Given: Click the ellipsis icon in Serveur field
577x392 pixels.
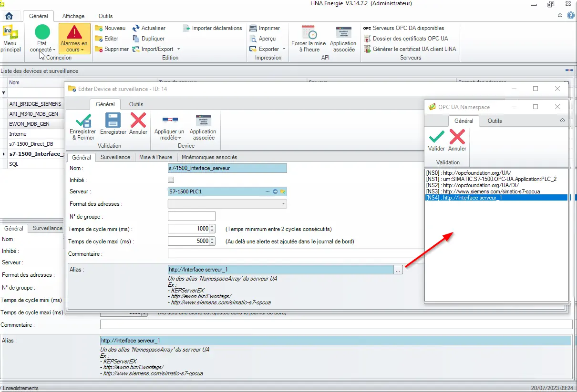Looking at the screenshot, I should (268, 191).
